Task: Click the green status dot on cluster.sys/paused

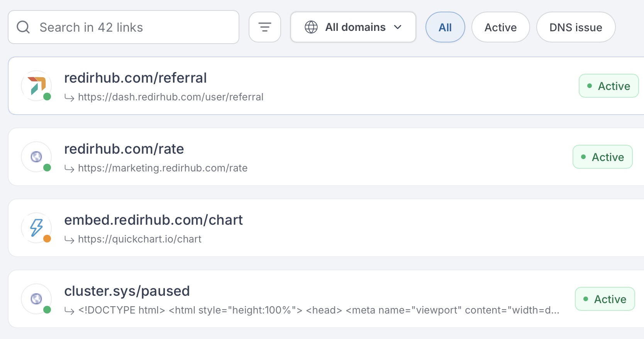Action: 47,310
